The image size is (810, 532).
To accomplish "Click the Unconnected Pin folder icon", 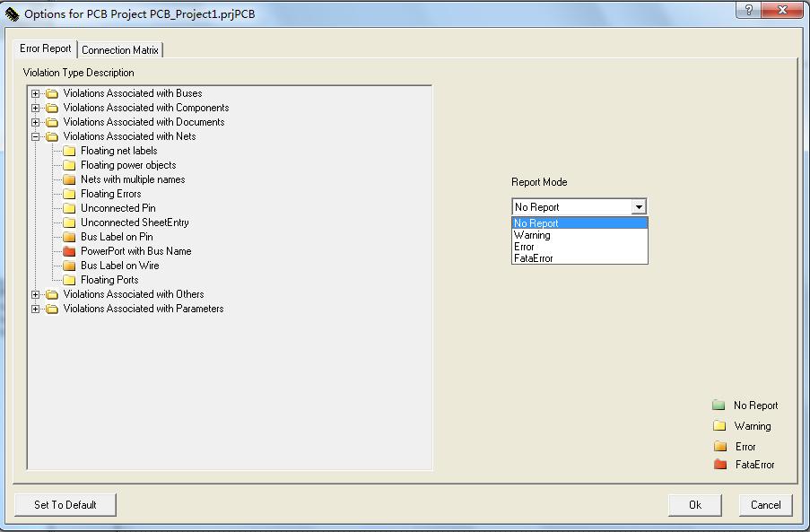I will pos(69,208).
